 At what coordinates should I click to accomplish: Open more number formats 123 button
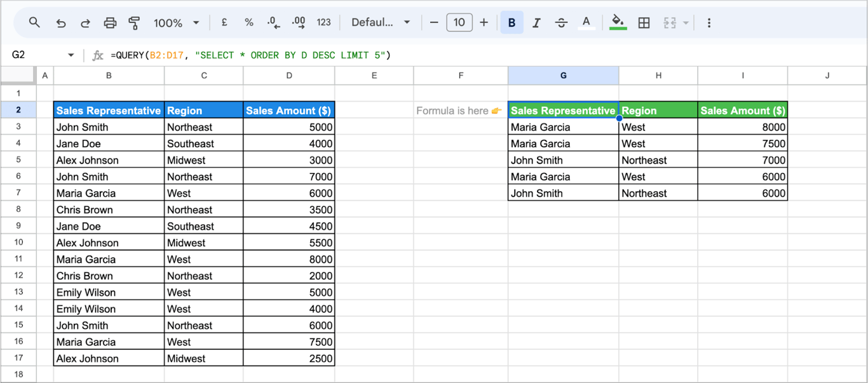[x=323, y=22]
